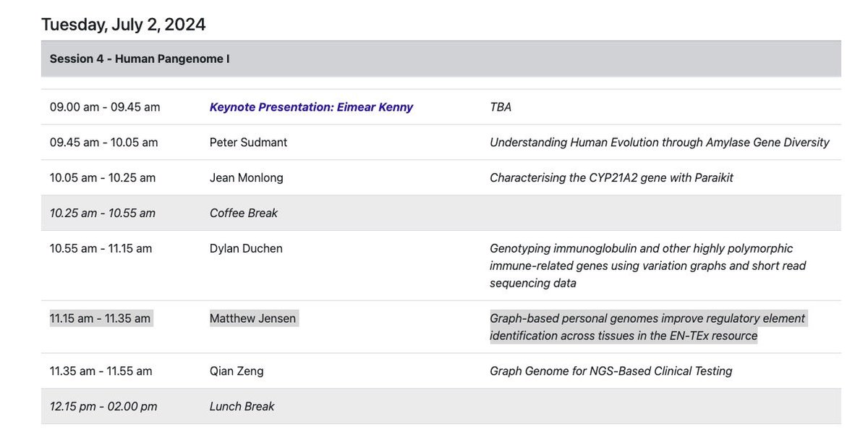This screenshot has width=868, height=448.
Task: Click speaker name Dylan Duchen
Action: [x=246, y=248]
